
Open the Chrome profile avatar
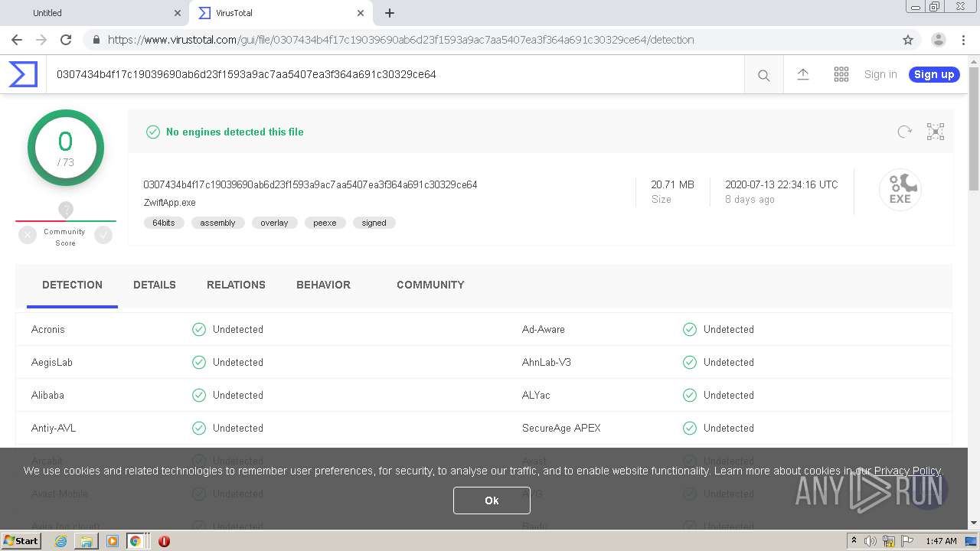click(x=939, y=40)
